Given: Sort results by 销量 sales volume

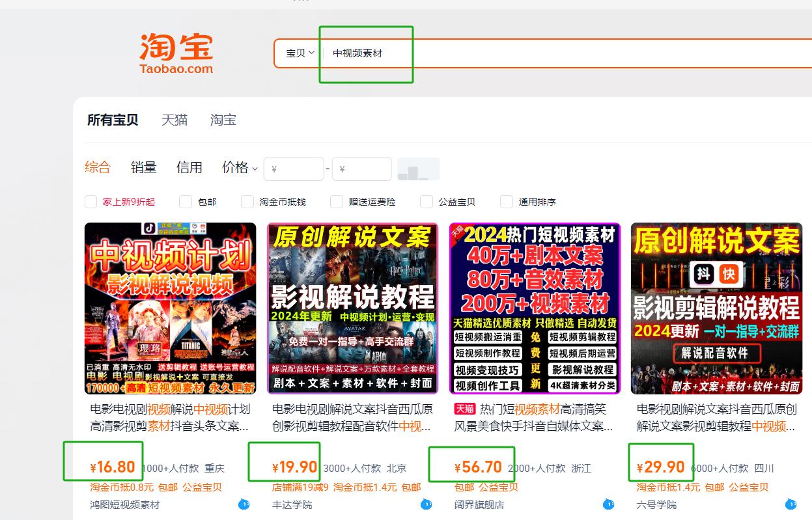Looking at the screenshot, I should pos(143,167).
